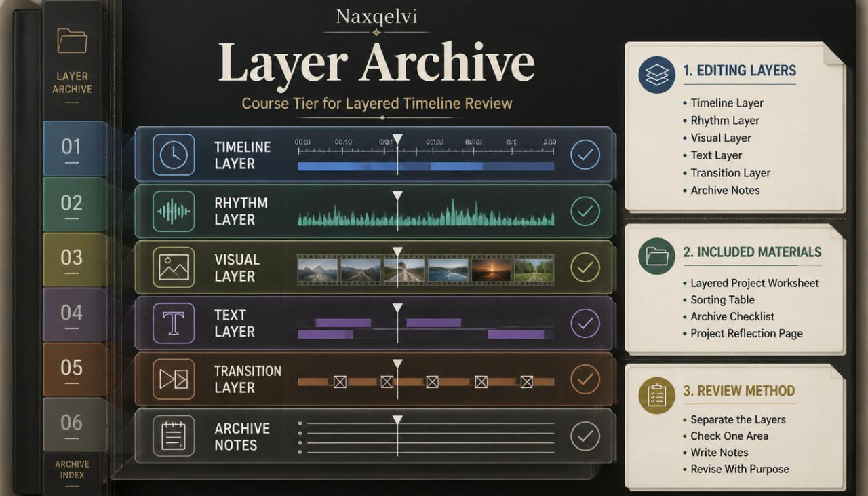Click 'Layered Project Worksheet' item
Viewport: 868px width, 496px height.
click(755, 283)
